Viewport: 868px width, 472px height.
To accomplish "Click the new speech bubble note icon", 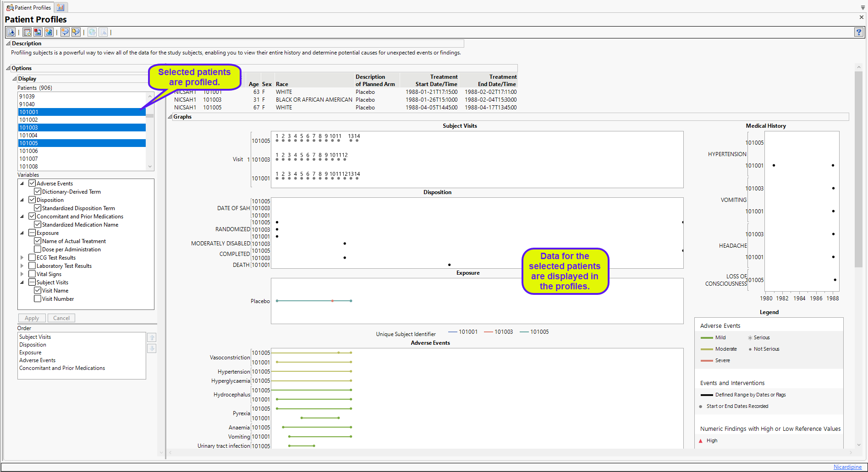I will point(65,32).
